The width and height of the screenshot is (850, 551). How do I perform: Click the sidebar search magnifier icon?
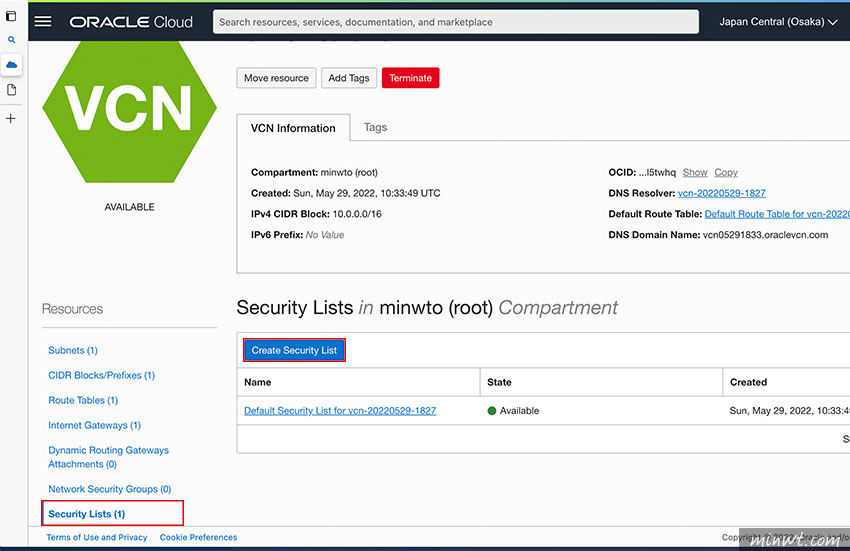click(x=11, y=40)
